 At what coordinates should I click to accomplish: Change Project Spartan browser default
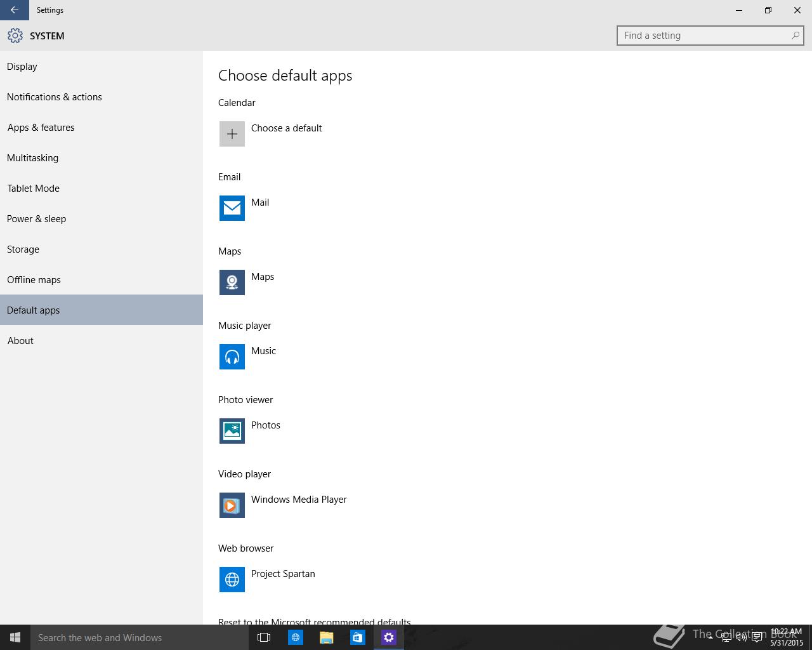pyautogui.click(x=283, y=574)
